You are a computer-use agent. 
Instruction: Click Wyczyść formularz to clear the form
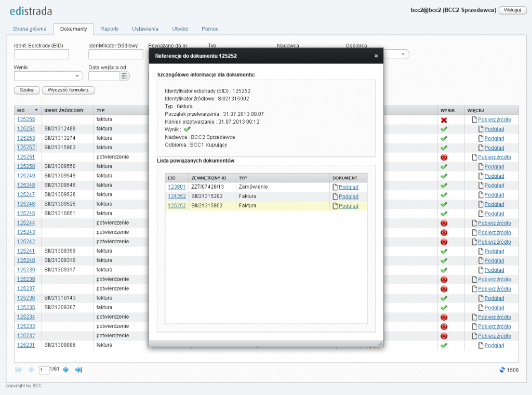pyautogui.click(x=68, y=90)
